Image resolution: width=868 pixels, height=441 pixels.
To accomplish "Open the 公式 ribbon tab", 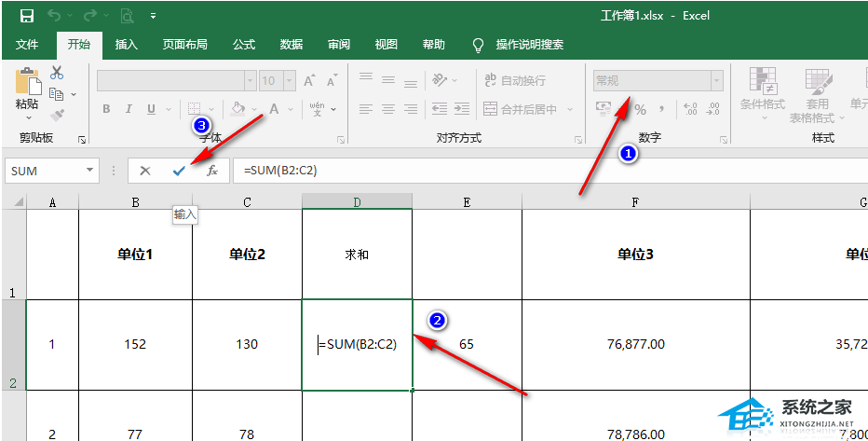I will click(x=244, y=45).
